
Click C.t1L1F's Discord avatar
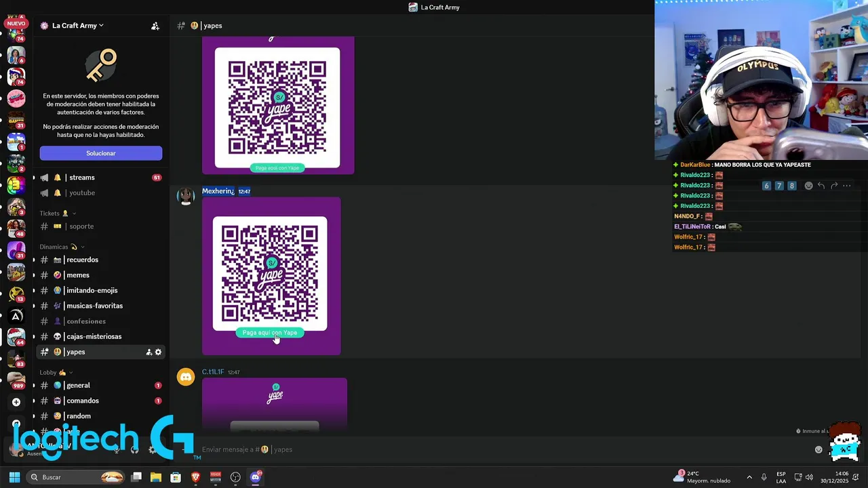click(186, 377)
